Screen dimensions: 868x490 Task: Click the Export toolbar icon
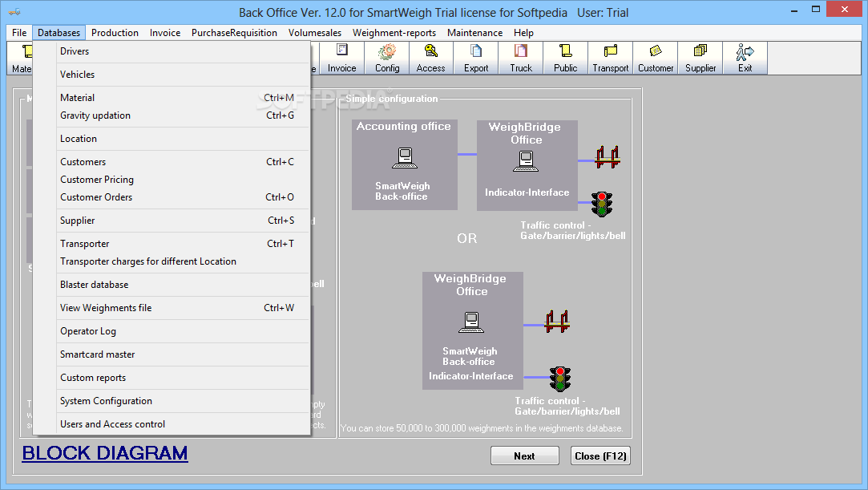click(x=476, y=58)
